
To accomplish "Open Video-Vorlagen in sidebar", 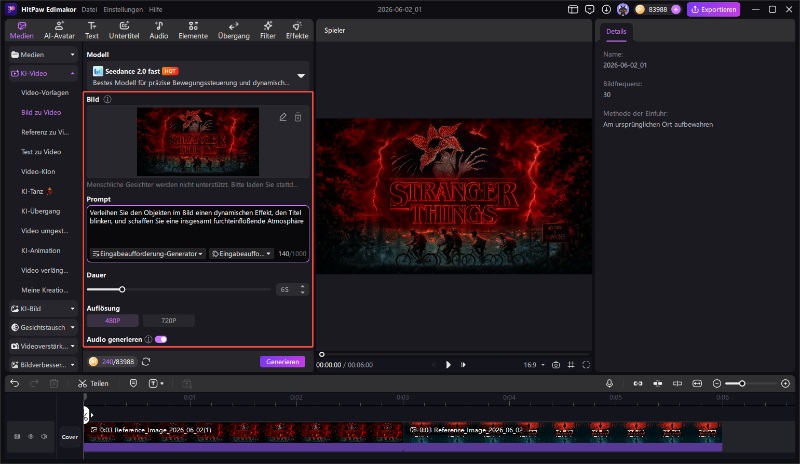I will click(x=45, y=93).
